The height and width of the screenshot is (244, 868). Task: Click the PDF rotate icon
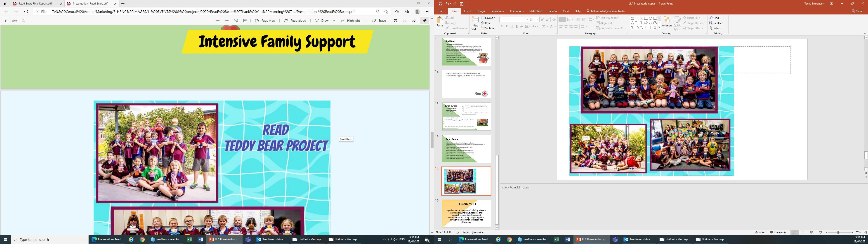236,21
